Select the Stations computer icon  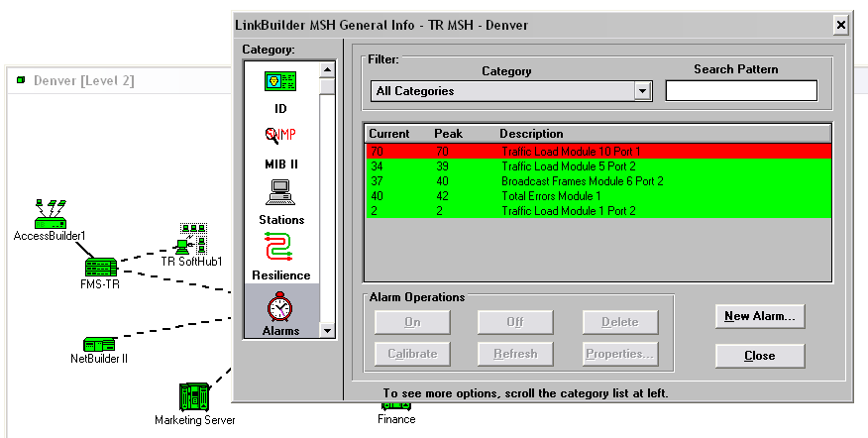pos(280,192)
